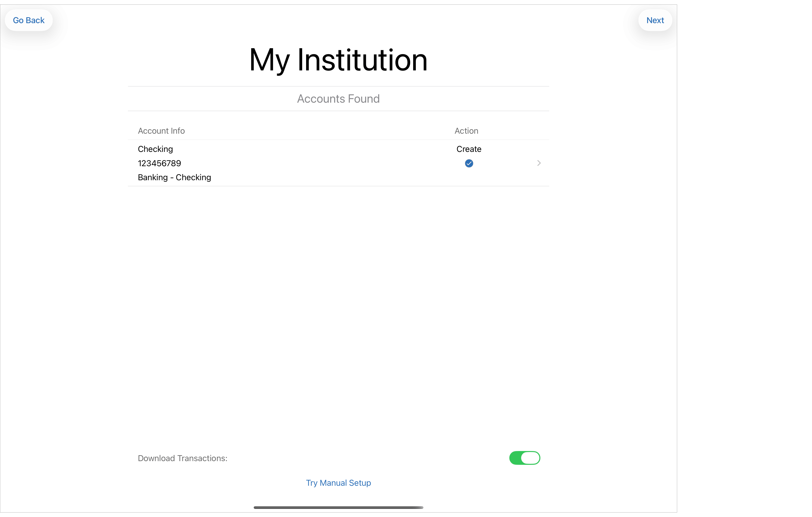Deselect the Checking account for creation
This screenshot has width=812, height=517.
pos(469,163)
